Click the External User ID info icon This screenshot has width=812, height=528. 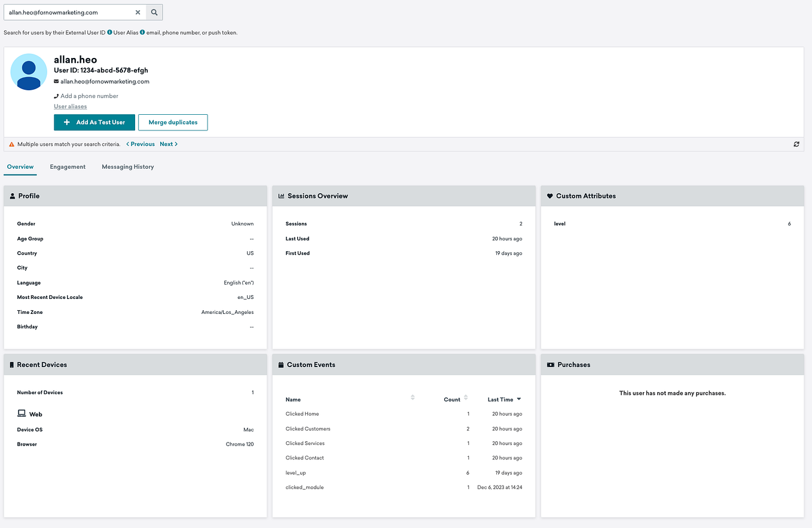click(110, 32)
